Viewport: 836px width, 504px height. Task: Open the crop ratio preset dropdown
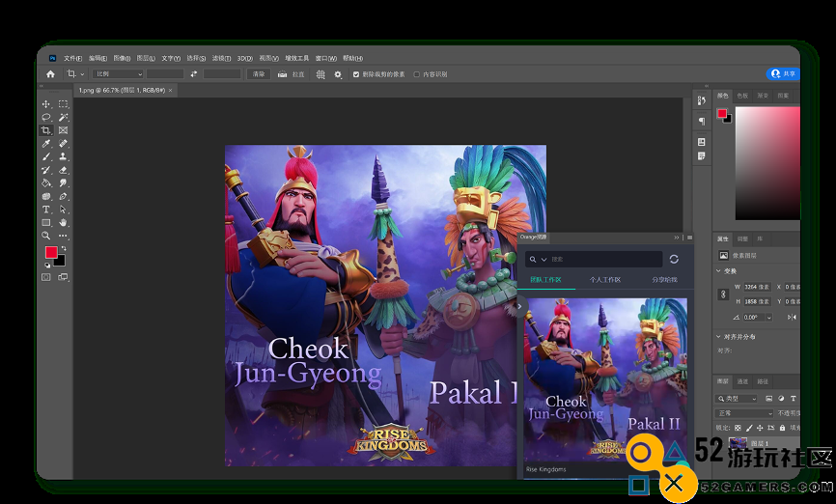click(118, 74)
